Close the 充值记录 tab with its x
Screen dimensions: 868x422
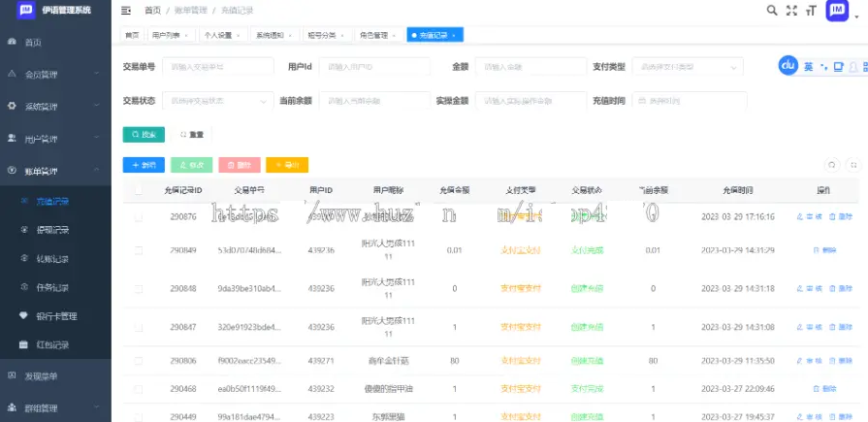coord(453,35)
